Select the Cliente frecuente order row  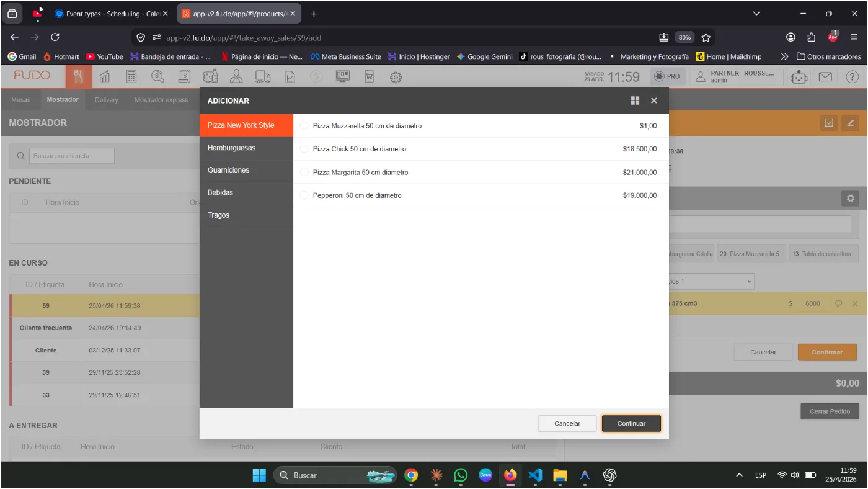pyautogui.click(x=105, y=328)
